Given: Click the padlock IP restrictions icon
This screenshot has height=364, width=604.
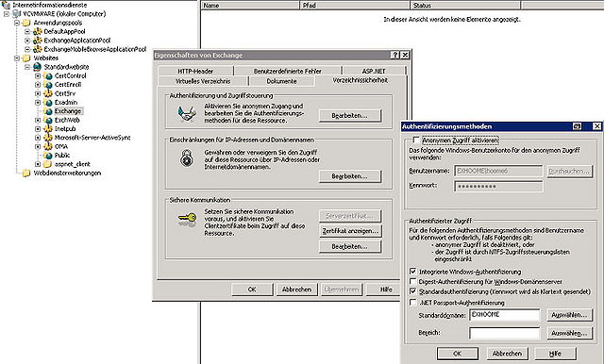Looking at the screenshot, I should click(x=187, y=157).
